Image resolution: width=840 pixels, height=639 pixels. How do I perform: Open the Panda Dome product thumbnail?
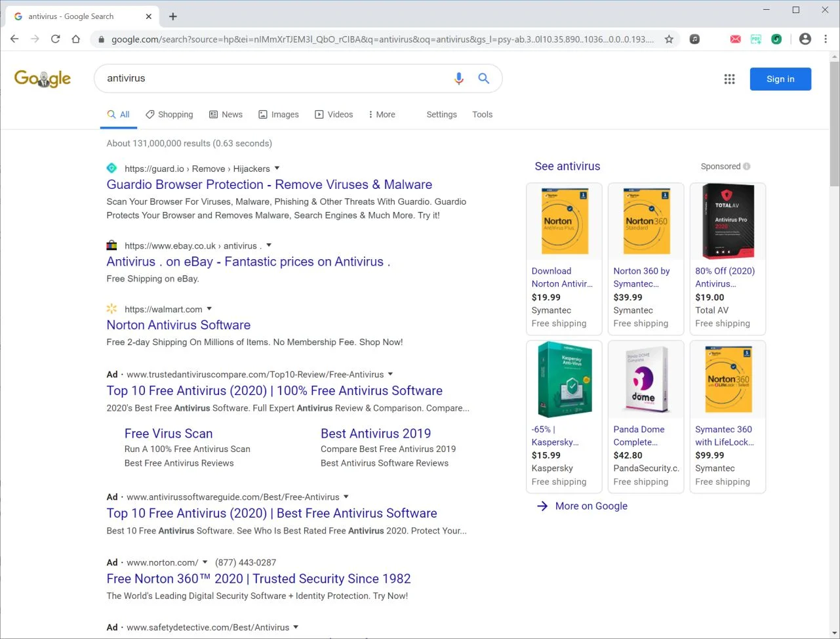(646, 379)
